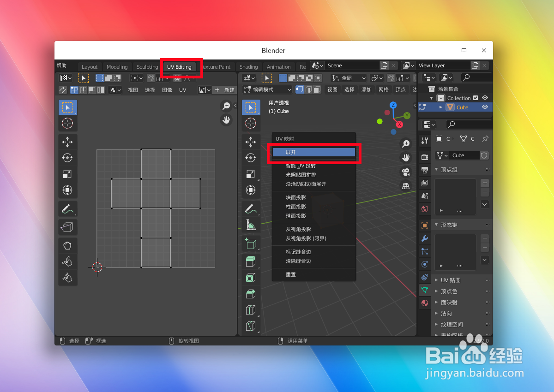Toggle the camera view button in the viewport
The height and width of the screenshot is (392, 554).
[x=406, y=172]
